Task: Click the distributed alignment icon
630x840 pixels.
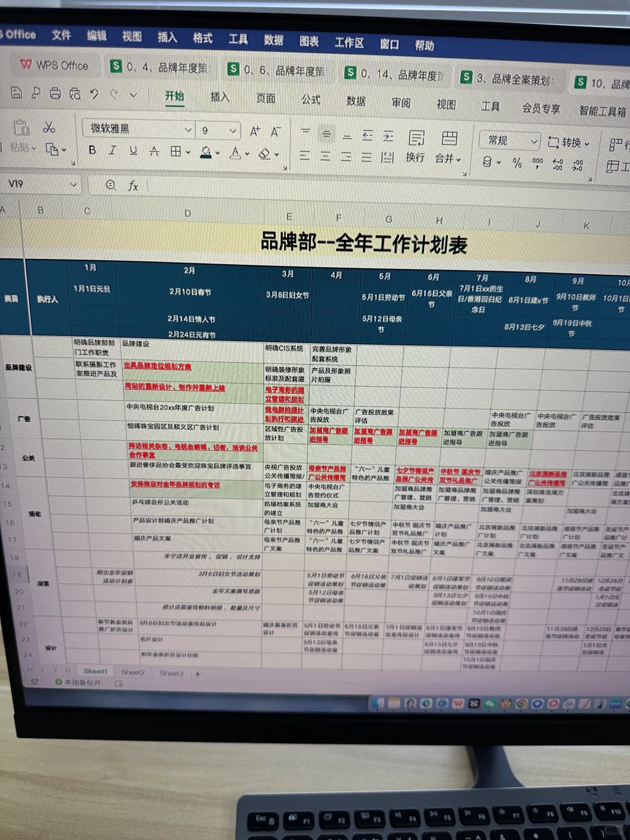Action: 387,157
